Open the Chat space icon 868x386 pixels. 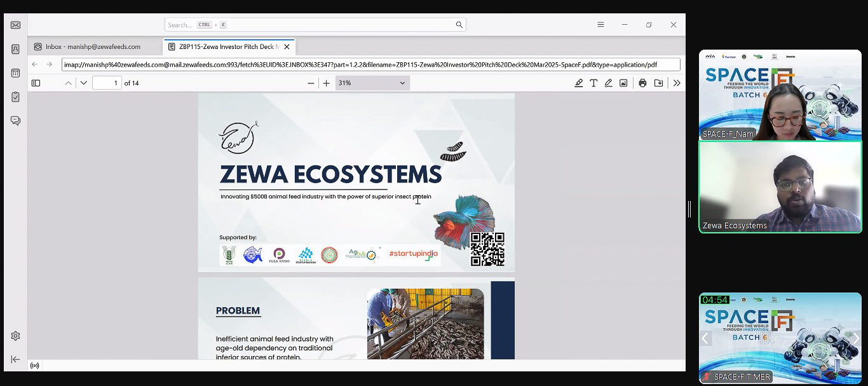(15, 121)
